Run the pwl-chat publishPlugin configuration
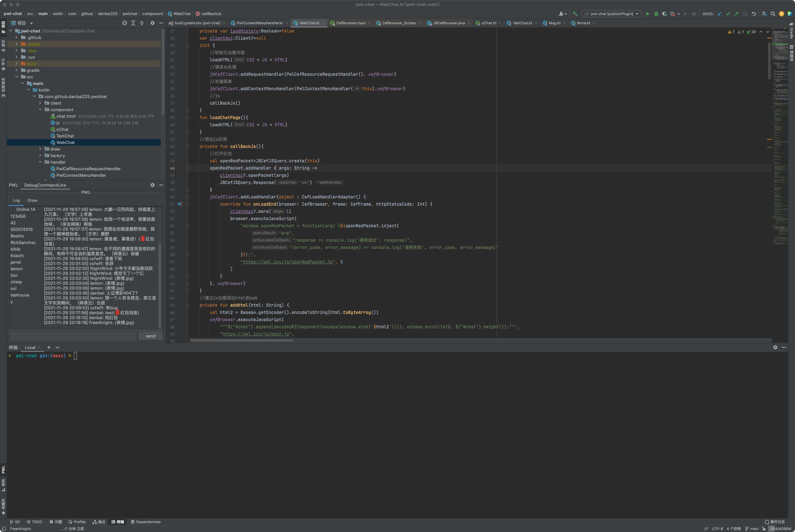The width and height of the screenshot is (795, 532). coord(647,14)
